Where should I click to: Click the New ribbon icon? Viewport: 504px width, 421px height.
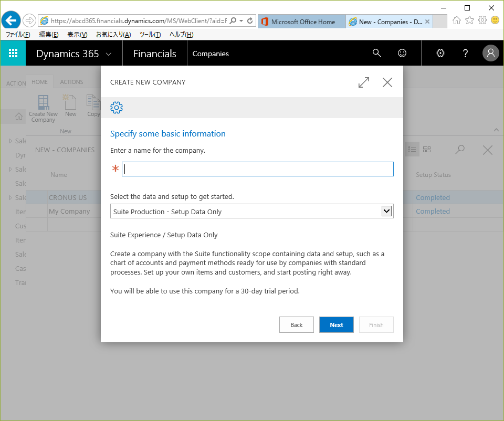point(70,106)
